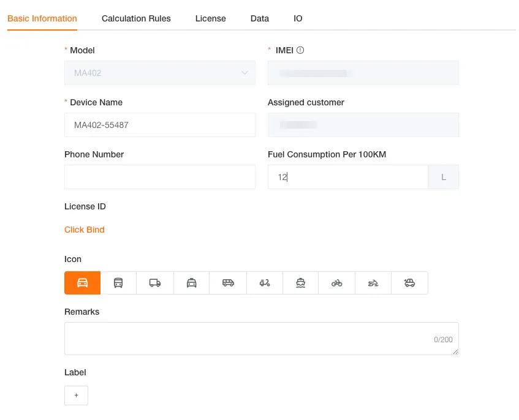
Task: Pick the taxi icon
Action: 191,283
